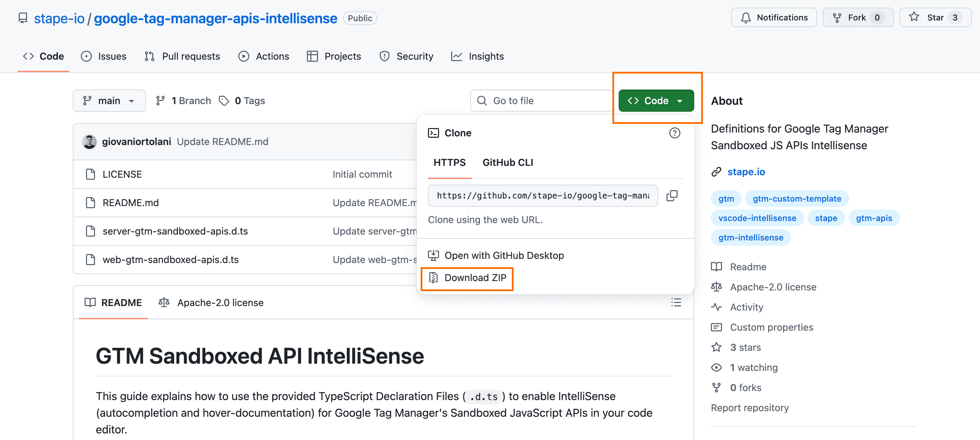Click the clone URL text field

[x=542, y=196]
